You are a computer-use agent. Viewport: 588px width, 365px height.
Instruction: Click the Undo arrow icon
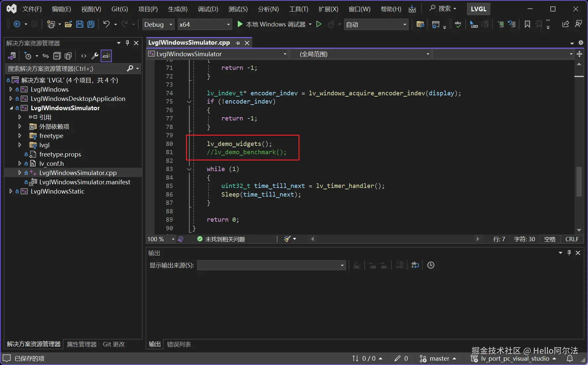106,24
